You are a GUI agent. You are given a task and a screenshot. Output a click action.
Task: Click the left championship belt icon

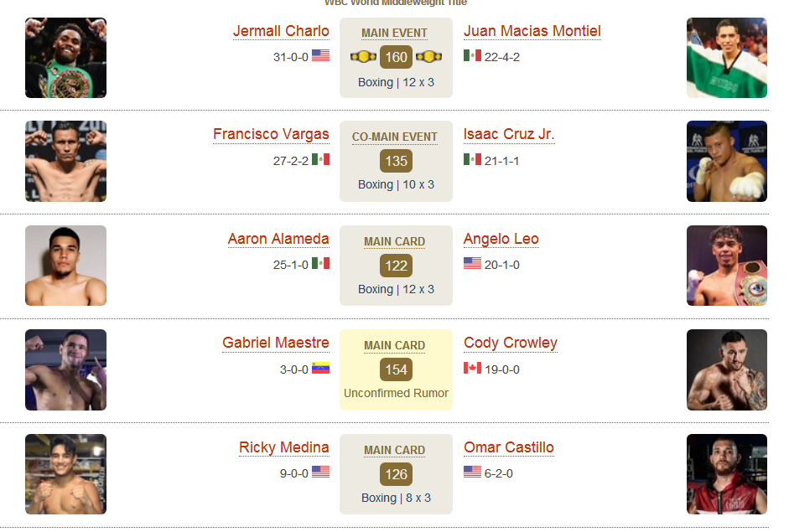363,57
